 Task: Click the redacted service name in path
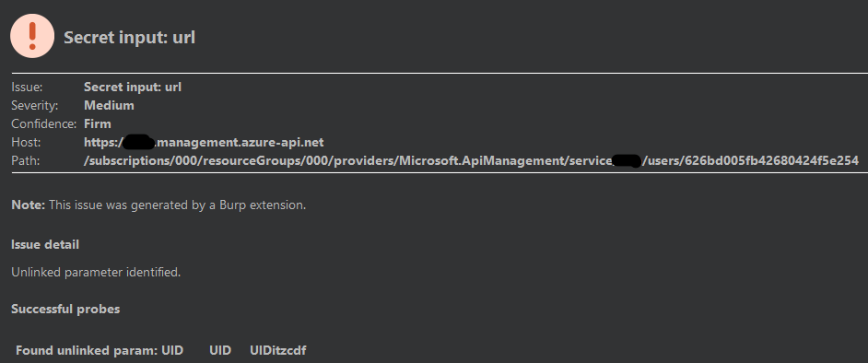coord(628,160)
